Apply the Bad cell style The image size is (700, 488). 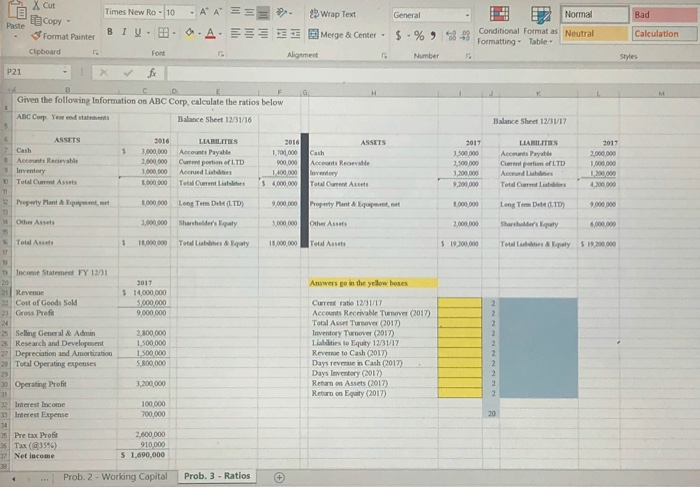coord(664,15)
